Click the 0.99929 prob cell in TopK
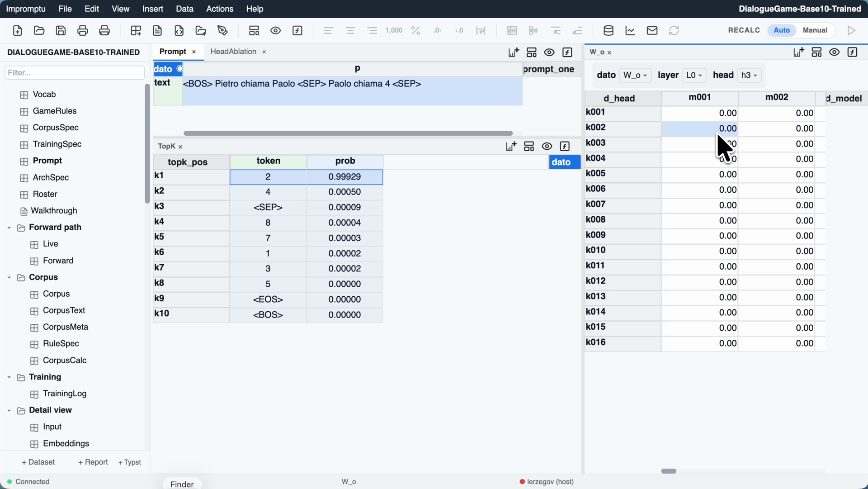Image resolution: width=868 pixels, height=489 pixels. [344, 177]
